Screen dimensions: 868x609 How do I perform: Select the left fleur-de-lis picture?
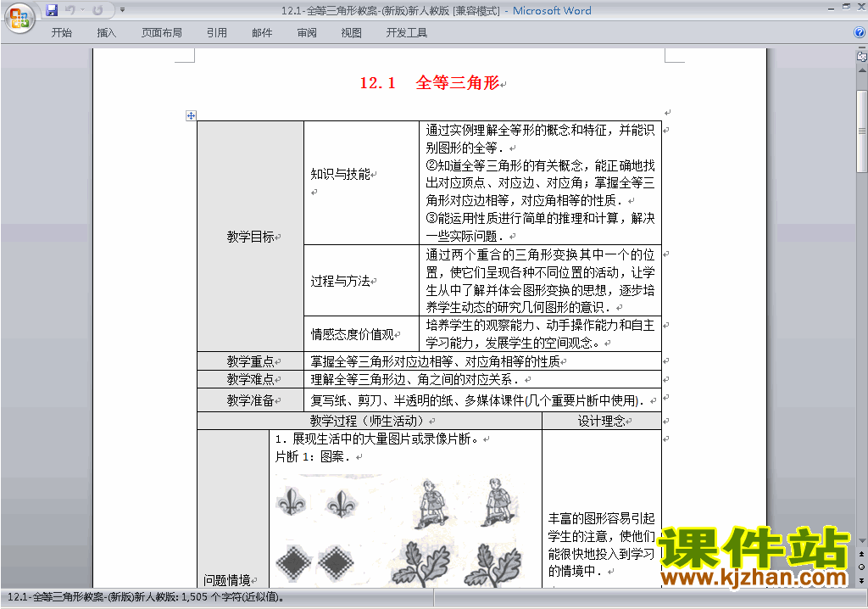292,501
